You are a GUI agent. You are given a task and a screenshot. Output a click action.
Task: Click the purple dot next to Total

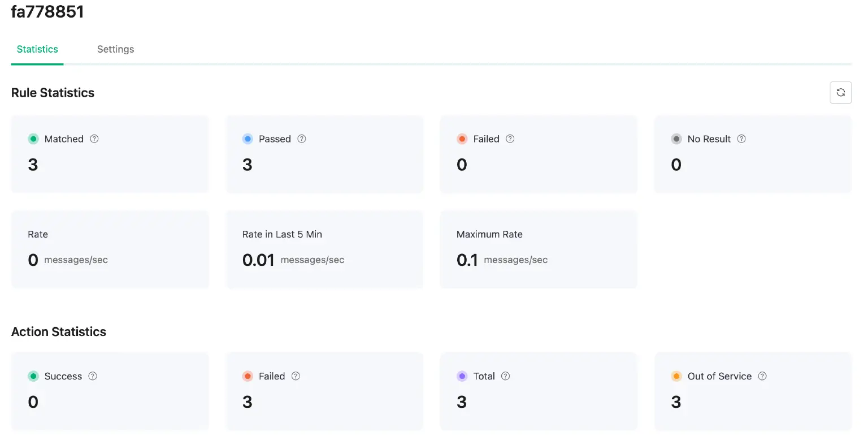(x=462, y=376)
